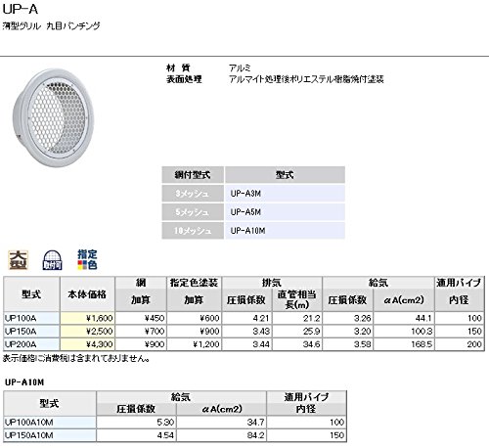Click the UP-A page title
This screenshot has height=448, width=489.
21,9
